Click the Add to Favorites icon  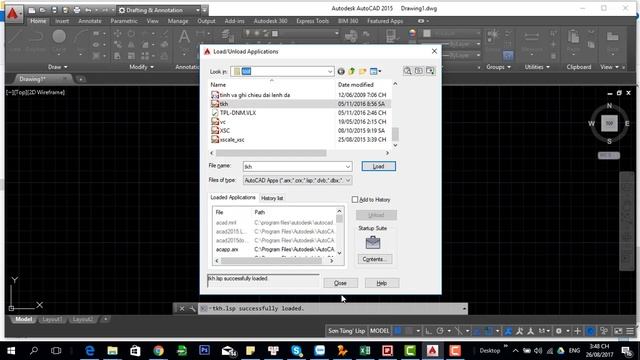419,71
